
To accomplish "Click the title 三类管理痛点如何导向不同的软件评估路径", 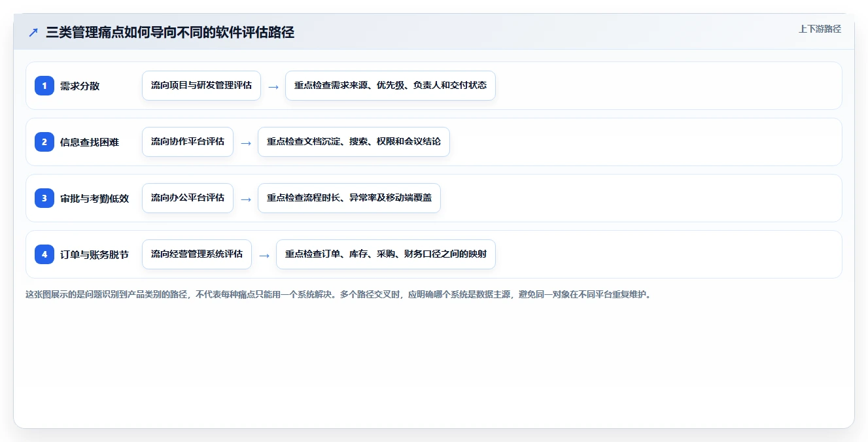I will [x=170, y=33].
